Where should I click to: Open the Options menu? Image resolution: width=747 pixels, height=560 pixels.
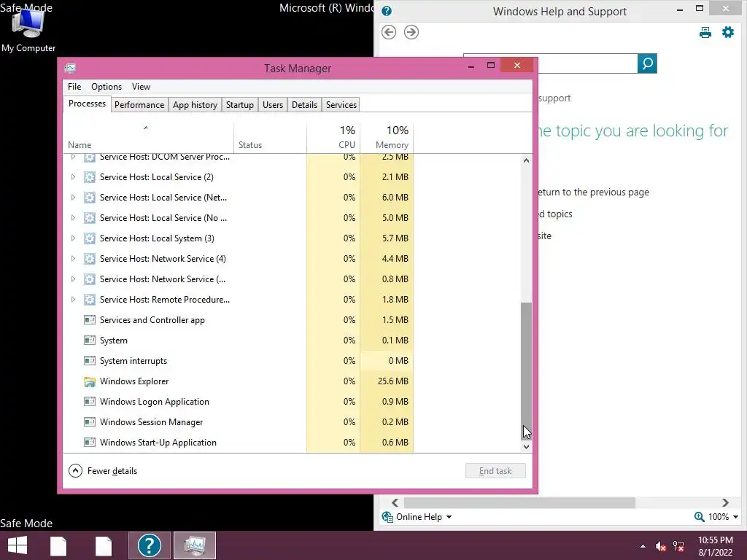107,87
